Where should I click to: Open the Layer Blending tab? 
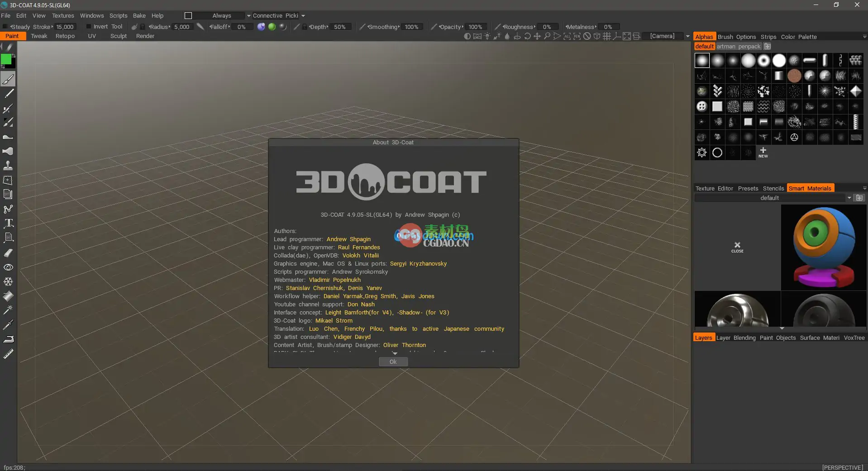(x=736, y=338)
